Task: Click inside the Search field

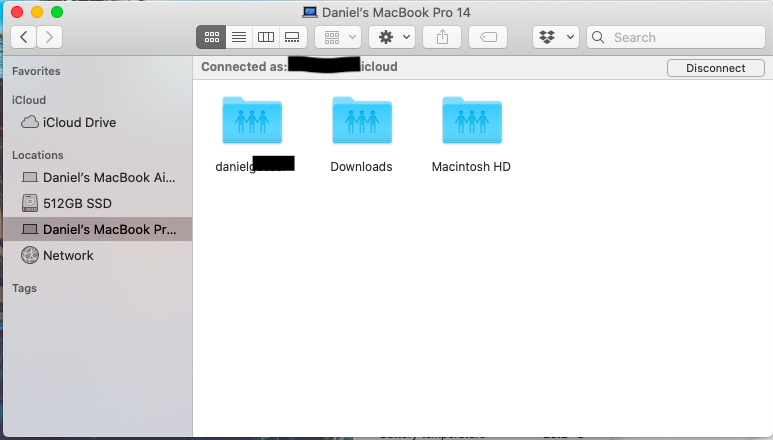Action: pos(676,37)
